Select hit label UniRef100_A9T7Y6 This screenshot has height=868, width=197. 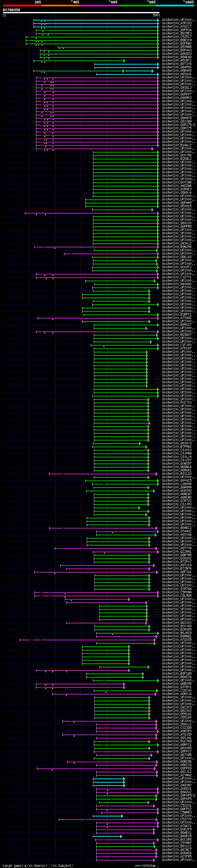point(177,548)
